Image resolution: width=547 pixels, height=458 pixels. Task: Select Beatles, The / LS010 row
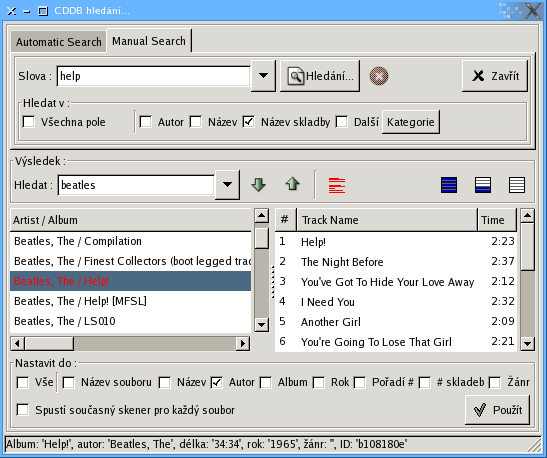coord(130,321)
